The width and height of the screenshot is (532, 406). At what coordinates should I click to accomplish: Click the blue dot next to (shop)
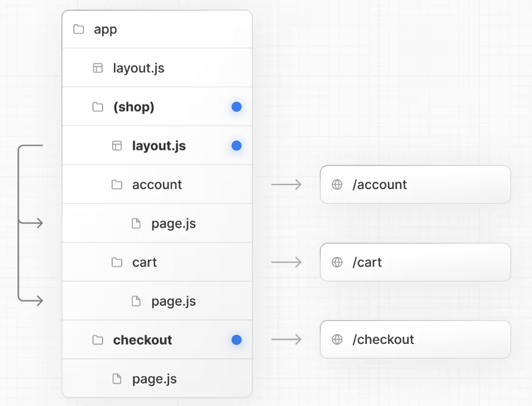click(237, 107)
